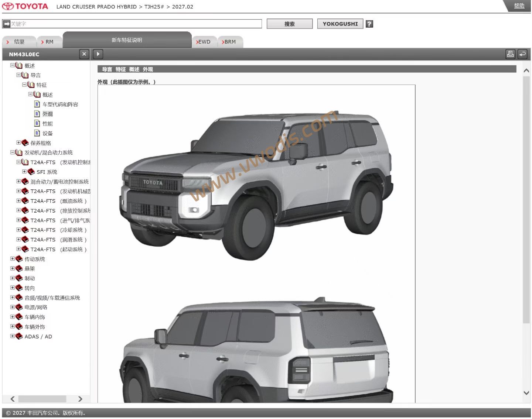This screenshot has height=419, width=532.
Task: Click the Toyota logo
Action: click(x=25, y=6)
